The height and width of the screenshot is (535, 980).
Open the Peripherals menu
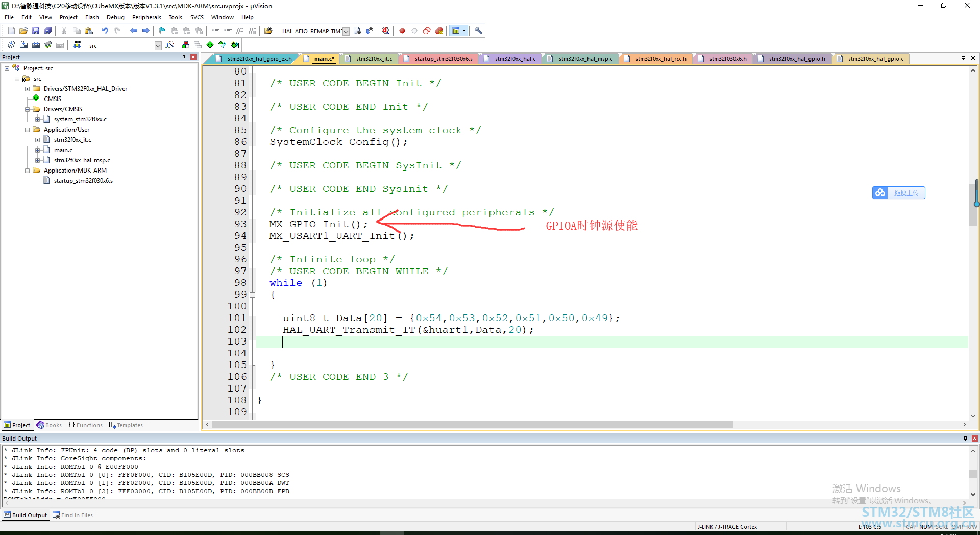tap(146, 17)
